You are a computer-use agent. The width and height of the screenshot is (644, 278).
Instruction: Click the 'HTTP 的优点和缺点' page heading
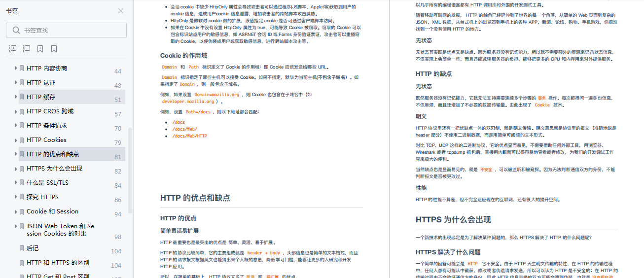coord(195,198)
